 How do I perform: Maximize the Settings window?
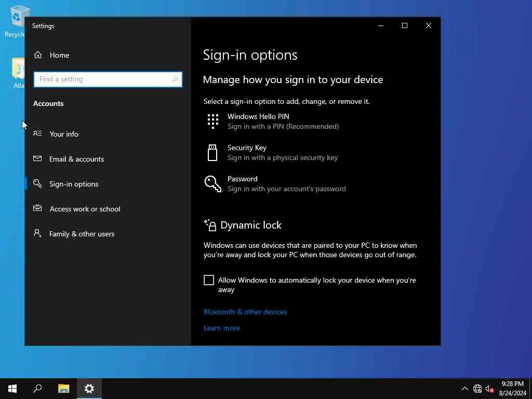404,26
